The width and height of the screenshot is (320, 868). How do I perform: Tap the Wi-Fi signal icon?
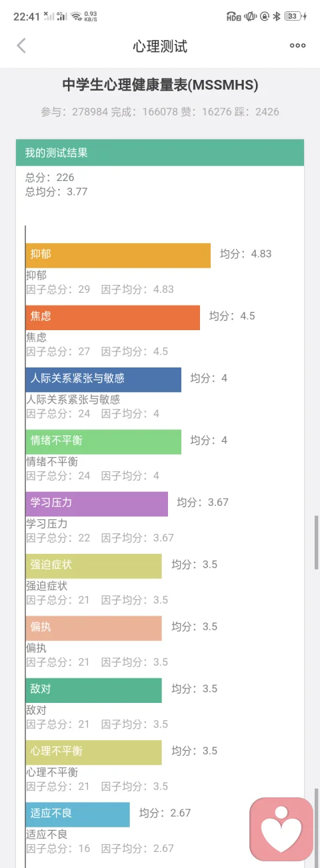[76, 16]
